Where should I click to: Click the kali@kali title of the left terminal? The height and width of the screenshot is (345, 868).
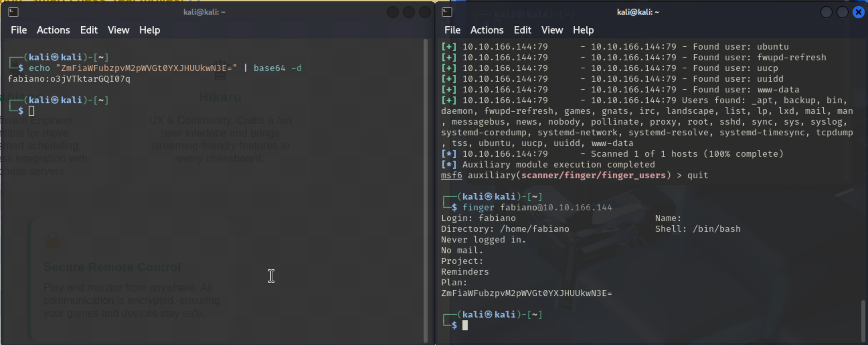(x=204, y=12)
